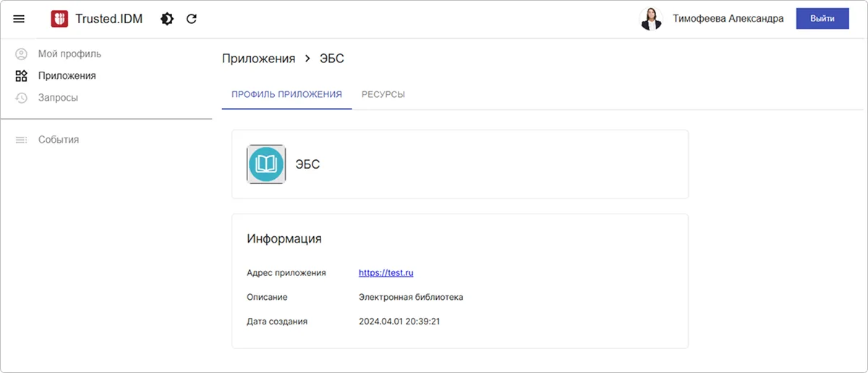Viewport: 868px width, 373px height.
Task: Click the События list icon
Action: tap(21, 139)
